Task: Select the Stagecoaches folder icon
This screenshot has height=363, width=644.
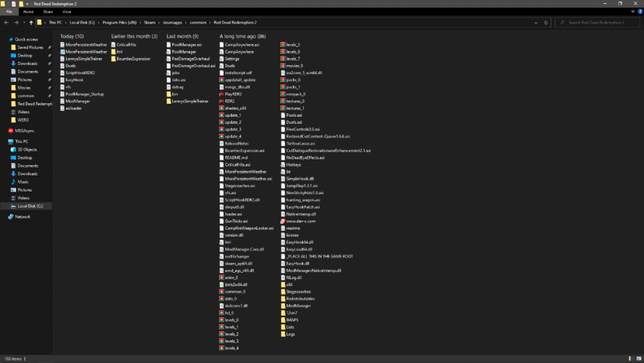Action: pos(283,291)
